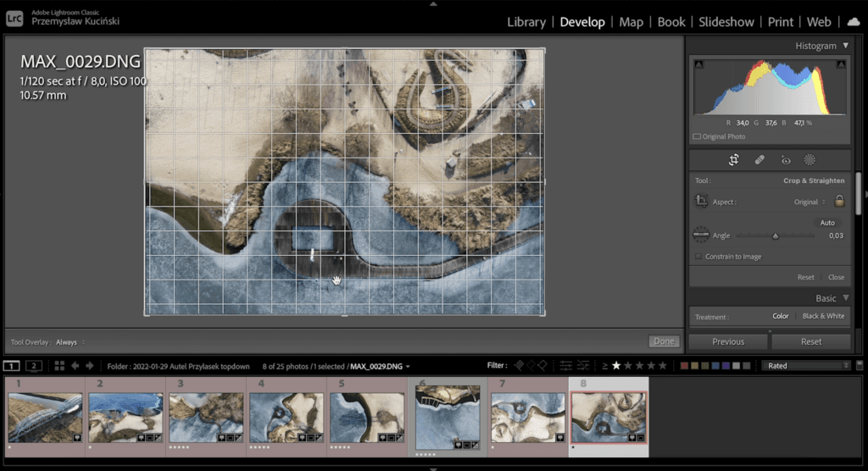
Task: Click Close in the Crop tool panel
Action: 836,277
